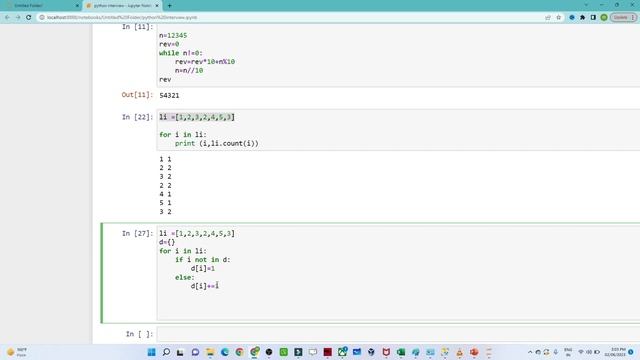Image resolution: width=640 pixels, height=360 pixels.
Task: Bookmark this page with star icon
Action: point(558,18)
